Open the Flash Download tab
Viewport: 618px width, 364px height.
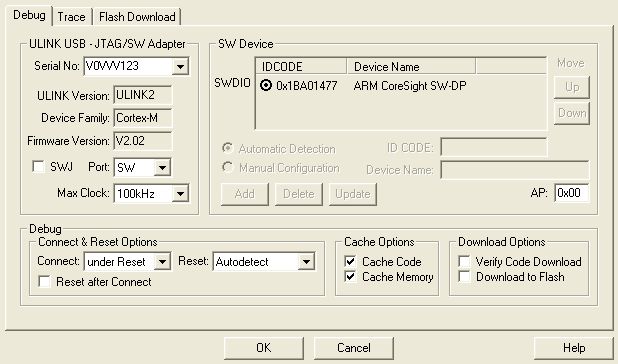[137, 17]
